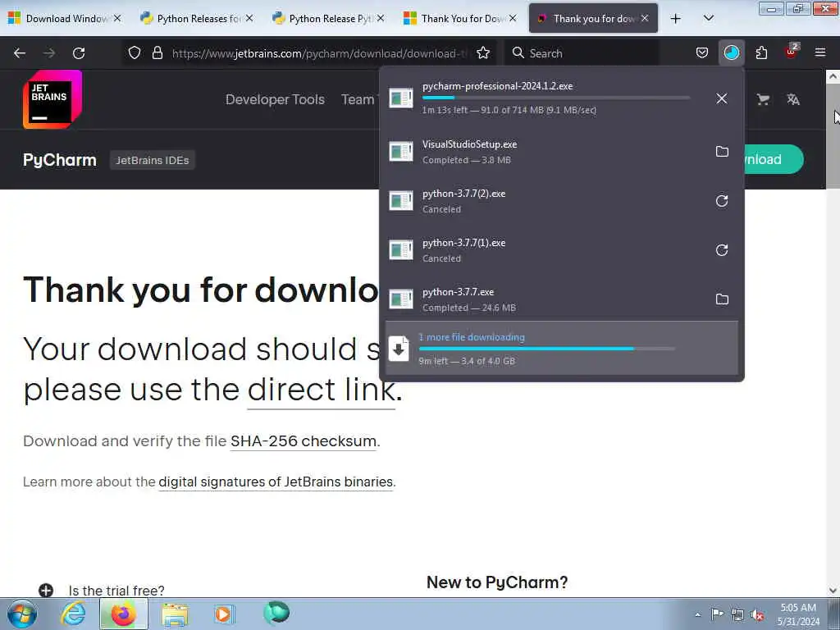Click the green Download button
840x630 pixels.
coord(774,159)
